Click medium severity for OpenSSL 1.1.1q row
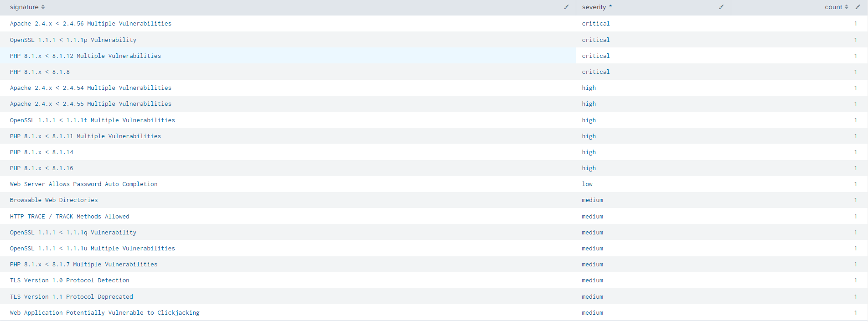The width and height of the screenshot is (868, 322). pyautogui.click(x=593, y=233)
